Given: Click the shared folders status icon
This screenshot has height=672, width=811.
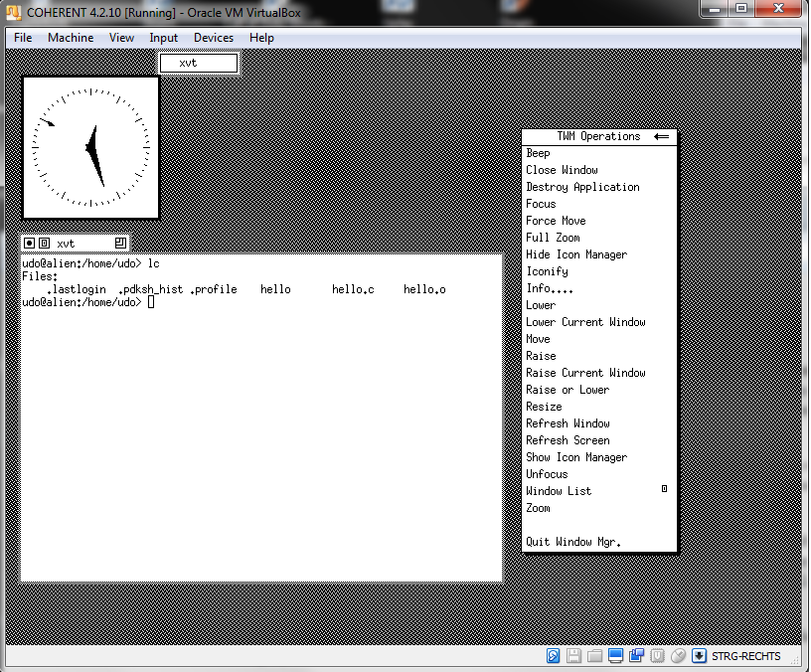Looking at the screenshot, I should coord(594,656).
